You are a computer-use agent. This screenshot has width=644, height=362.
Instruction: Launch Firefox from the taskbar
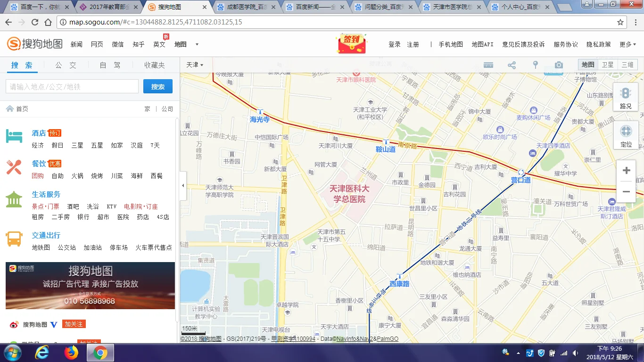pyautogui.click(x=71, y=352)
